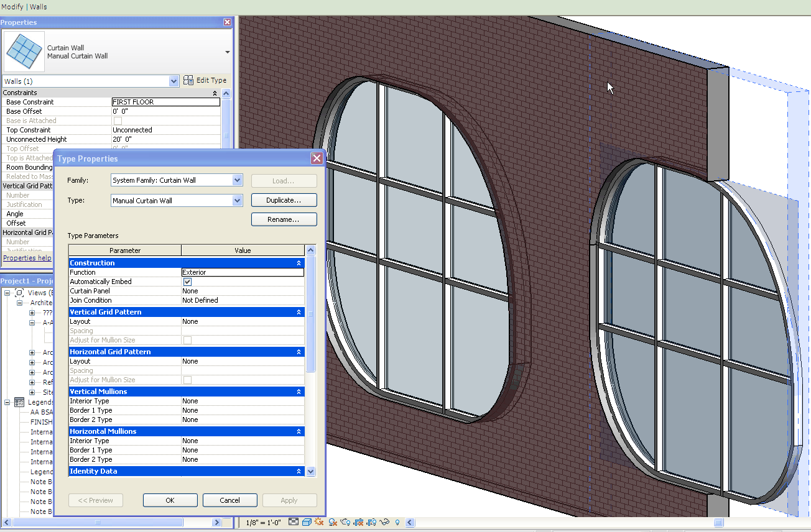The height and width of the screenshot is (532, 811).
Task: Click the Detail Level icon in view bar
Action: click(x=294, y=522)
